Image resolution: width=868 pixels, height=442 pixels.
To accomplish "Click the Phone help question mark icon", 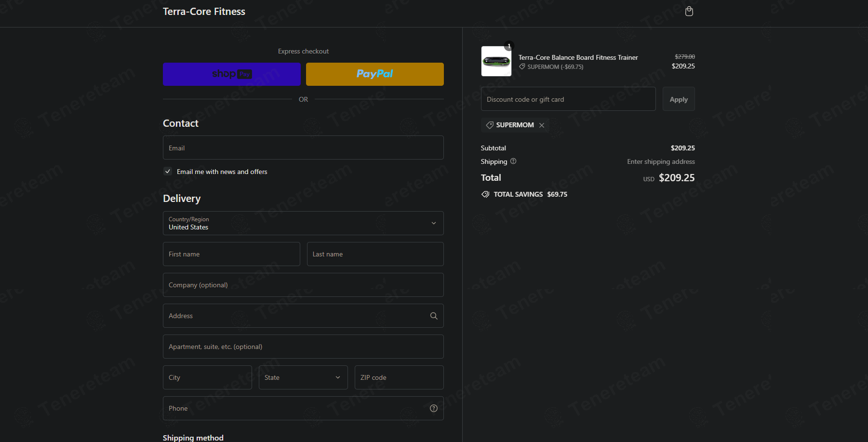I will [434, 408].
